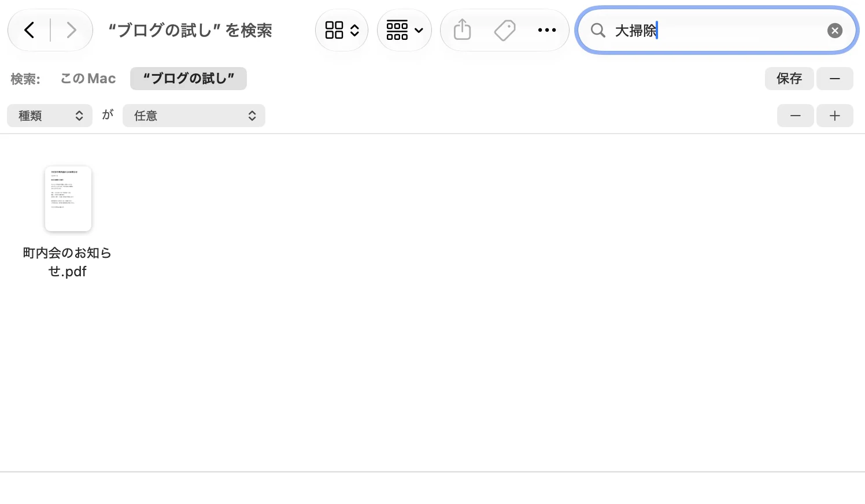Screen dimensions: 865x504
Task: Click into the search field containing 大掃除
Action: [x=716, y=31]
